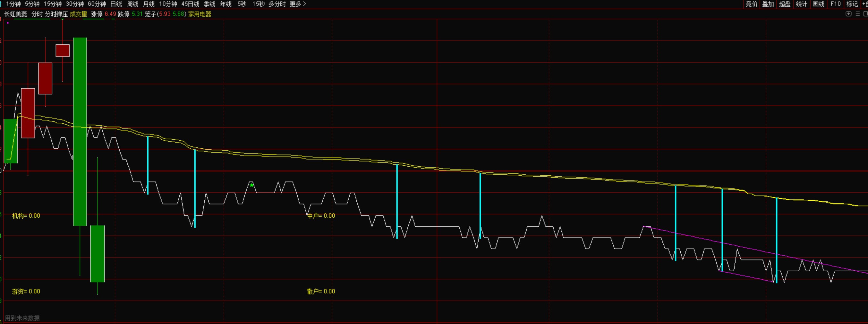This screenshot has width=868, height=324.
Task: Switch to the 季线 quarterly tab
Action: pyautogui.click(x=209, y=4)
